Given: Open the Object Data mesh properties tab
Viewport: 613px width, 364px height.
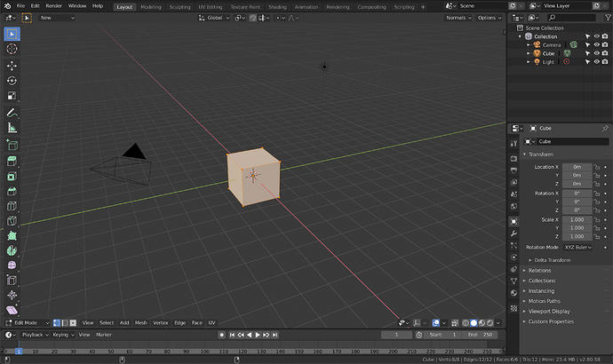Looking at the screenshot, I should point(513,281).
